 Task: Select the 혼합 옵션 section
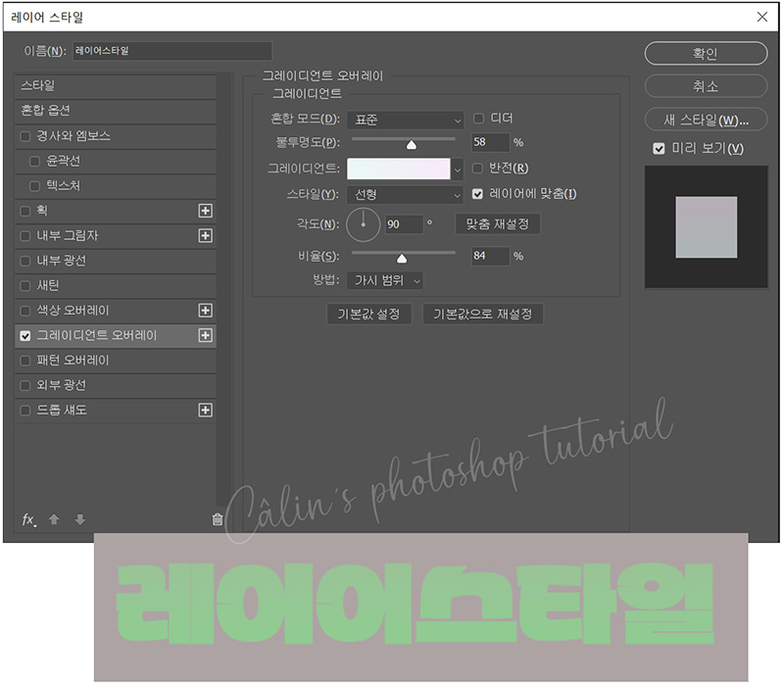tap(116, 111)
